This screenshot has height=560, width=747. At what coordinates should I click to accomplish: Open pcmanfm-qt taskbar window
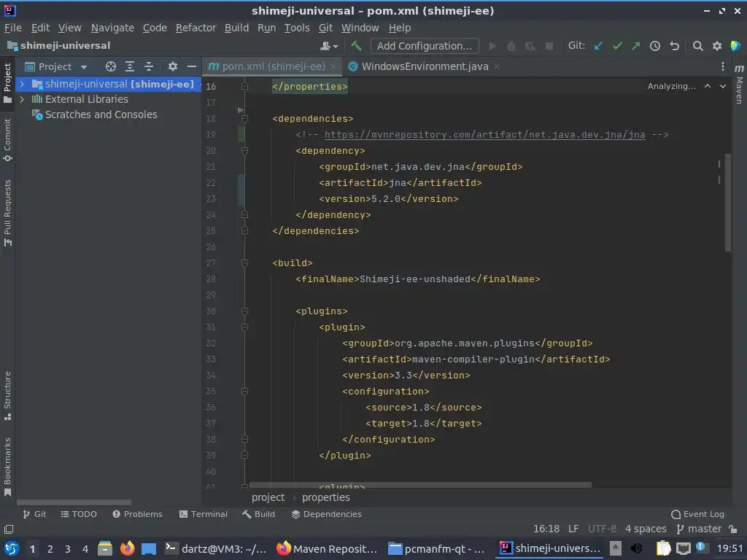pos(436,549)
